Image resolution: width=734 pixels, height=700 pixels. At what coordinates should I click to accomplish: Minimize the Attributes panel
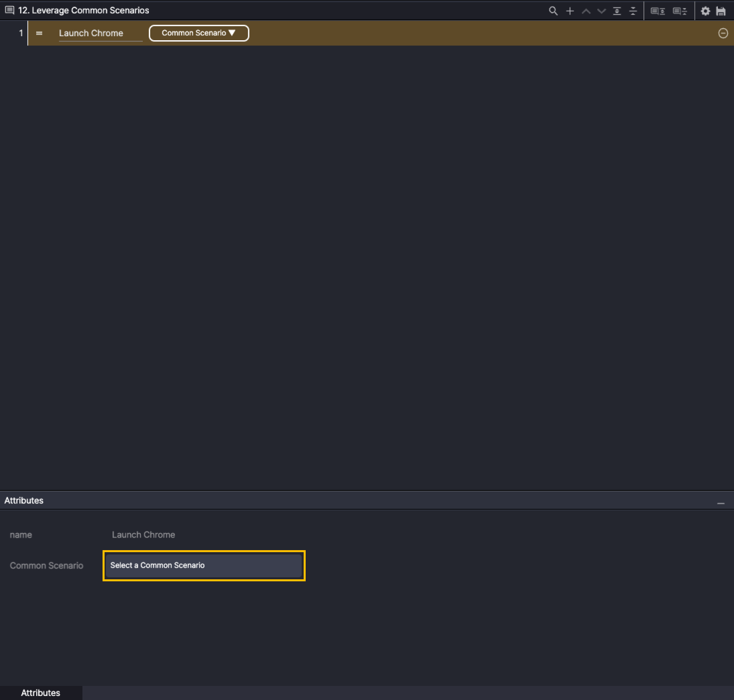click(721, 503)
